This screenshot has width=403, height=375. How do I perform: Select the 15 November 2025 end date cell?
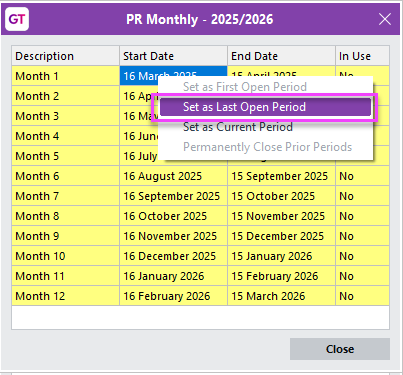point(281,216)
